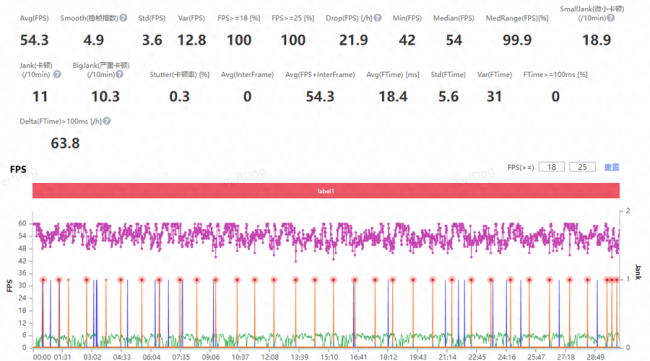Image resolution: width=650 pixels, height=361 pixels.
Task: Select the 21:14 time axis label
Action: tap(447, 357)
